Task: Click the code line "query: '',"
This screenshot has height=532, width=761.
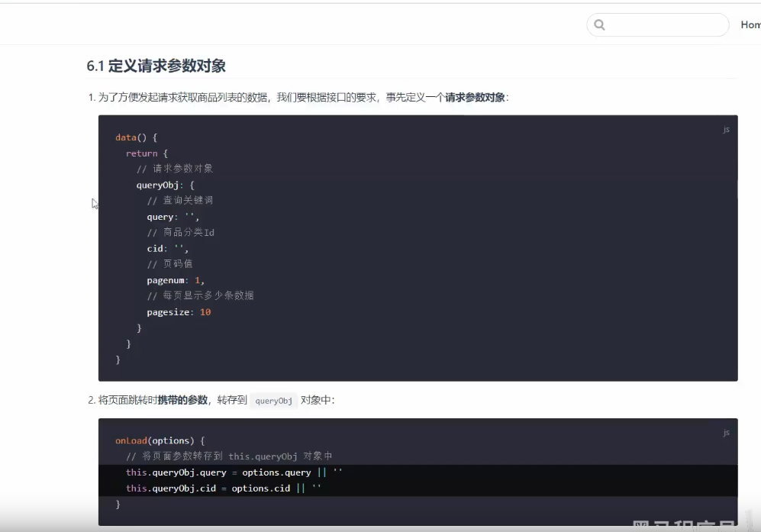Action: 173,217
